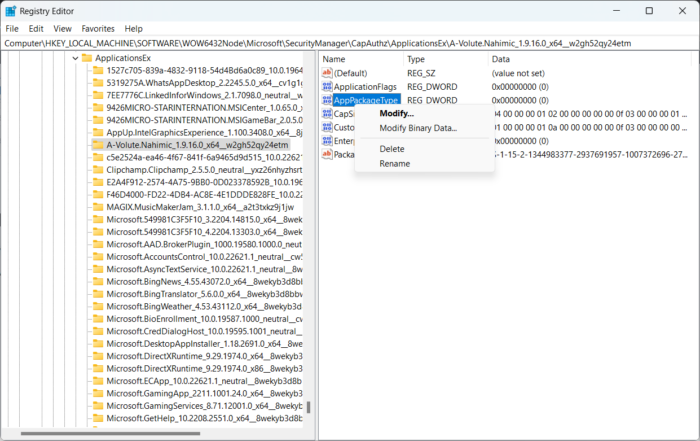Click folder icon of c5e2524a-ea46 key
Screen dimensions: 700x441
(98, 157)
